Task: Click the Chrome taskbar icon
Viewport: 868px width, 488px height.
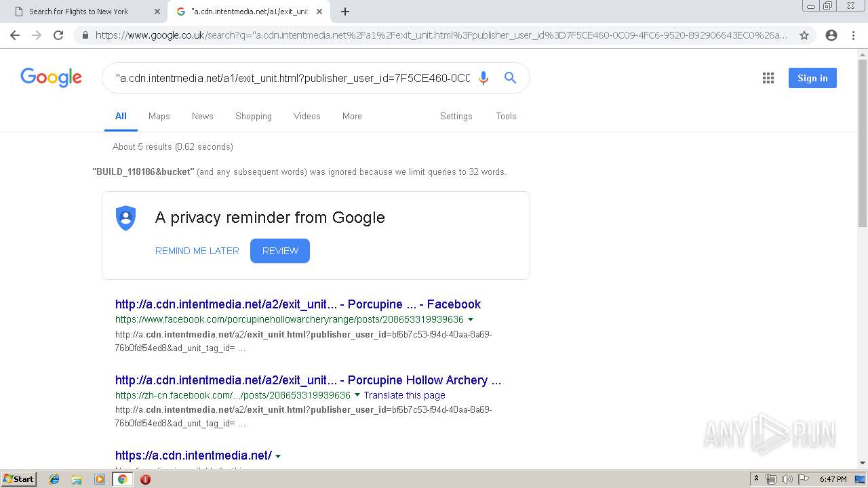Action: point(122,479)
